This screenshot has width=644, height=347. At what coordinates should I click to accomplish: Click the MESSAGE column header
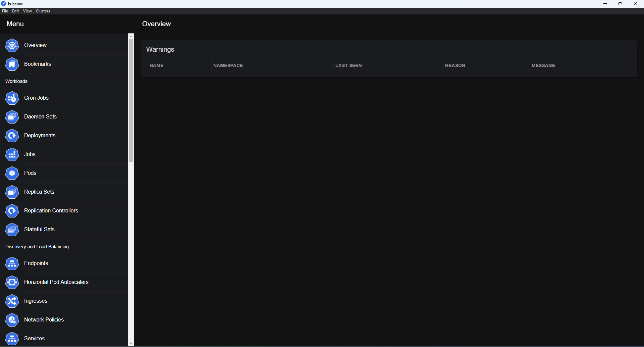[543, 65]
